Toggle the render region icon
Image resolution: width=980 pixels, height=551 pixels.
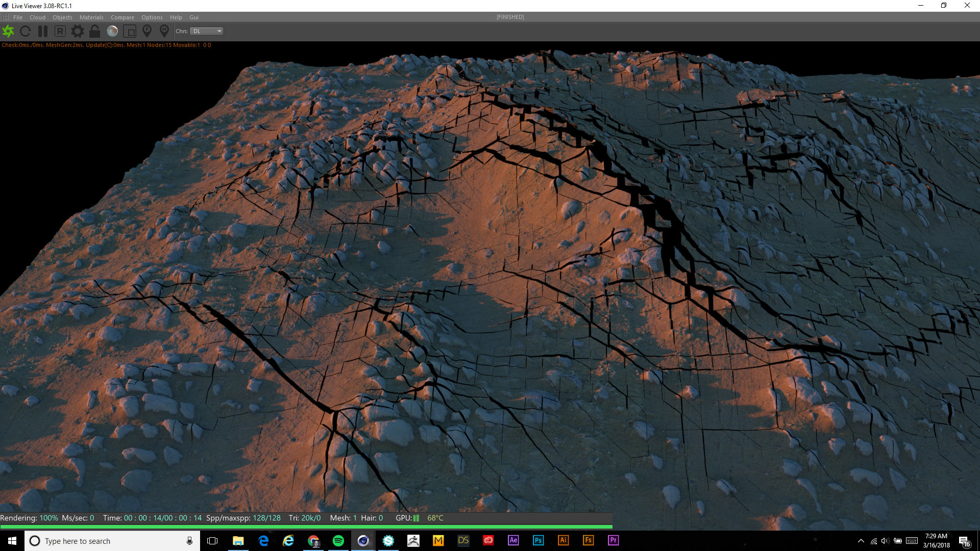130,31
